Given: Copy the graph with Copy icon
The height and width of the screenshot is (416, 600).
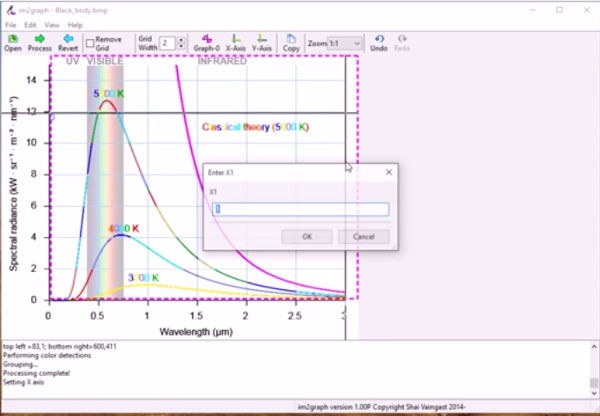Looking at the screenshot, I should click(291, 41).
